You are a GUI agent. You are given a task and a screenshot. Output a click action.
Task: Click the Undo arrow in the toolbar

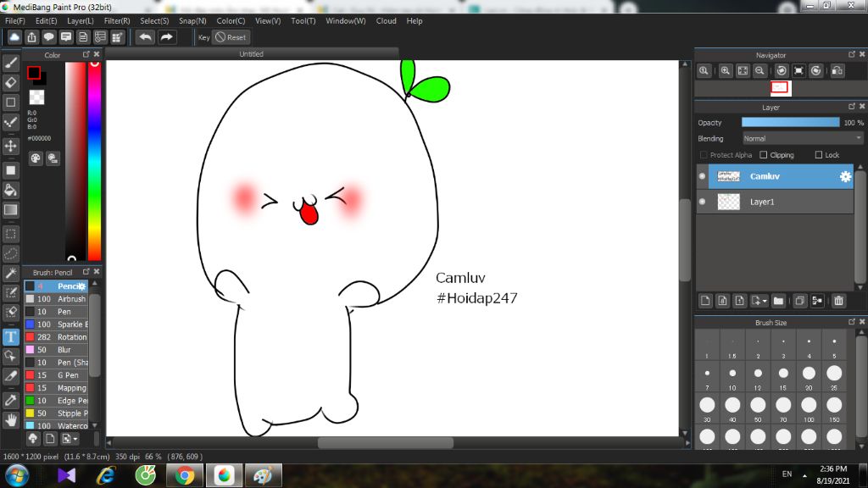coord(146,37)
